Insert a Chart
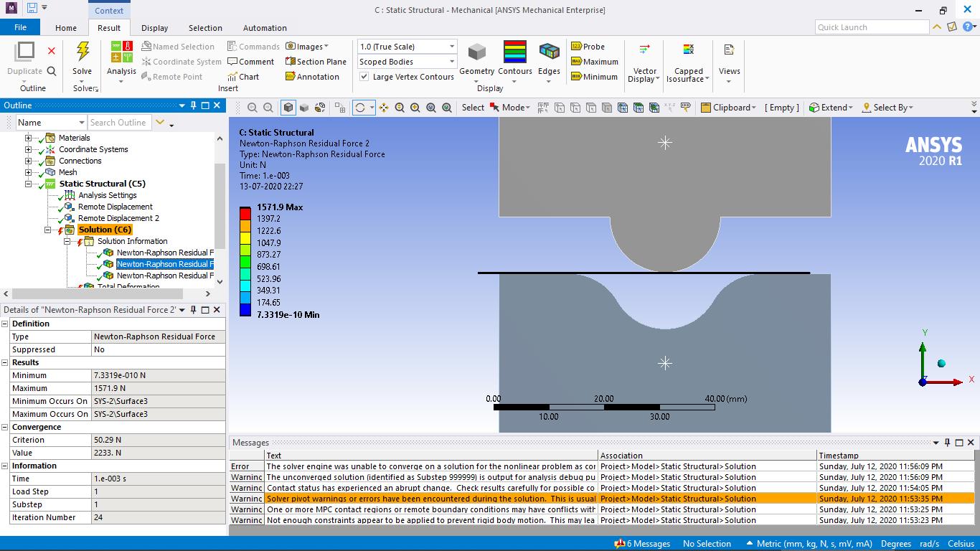980x551 pixels. [x=243, y=77]
